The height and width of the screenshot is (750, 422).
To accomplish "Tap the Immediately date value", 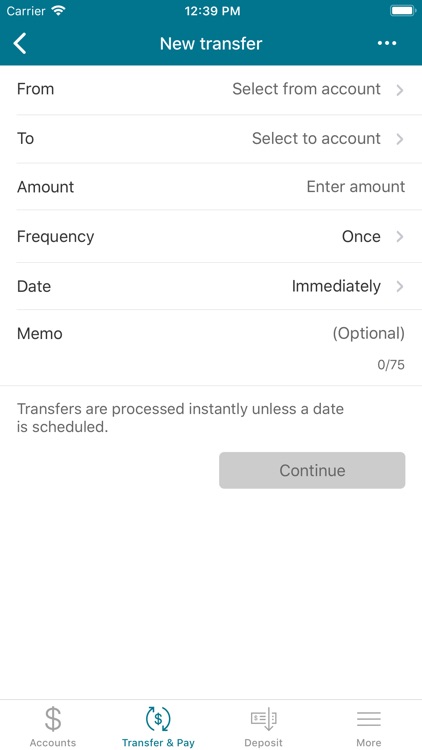I will (x=336, y=286).
